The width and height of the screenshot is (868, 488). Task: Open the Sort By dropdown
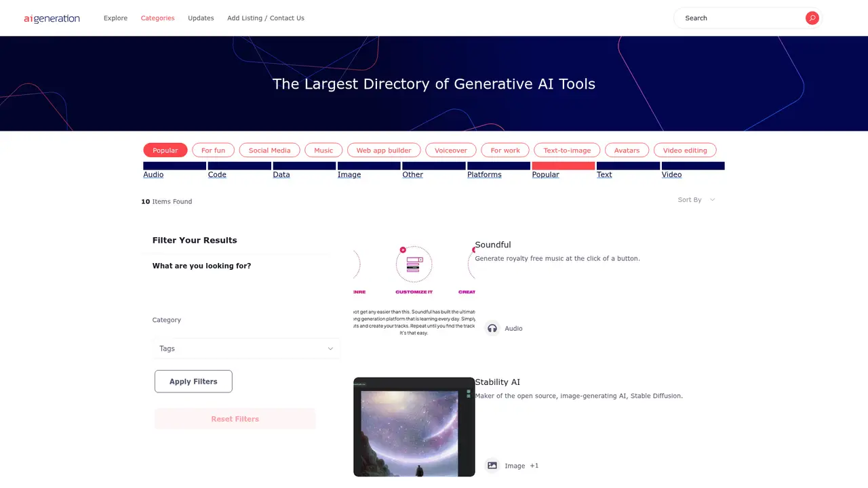[696, 200]
